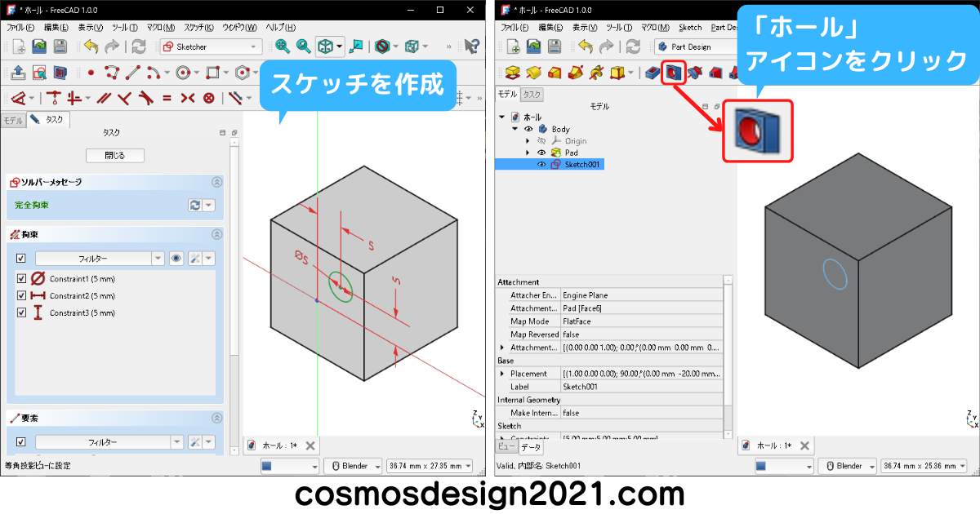Select Create rectangle tool
Screen dimensions: 980x514
point(213,73)
